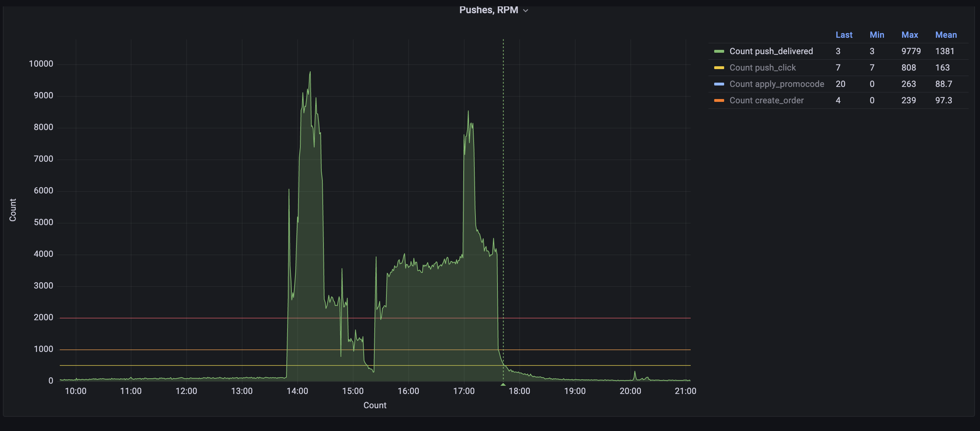Image resolution: width=980 pixels, height=431 pixels.
Task: Click the 14:00 x-axis time label
Action: click(x=297, y=391)
